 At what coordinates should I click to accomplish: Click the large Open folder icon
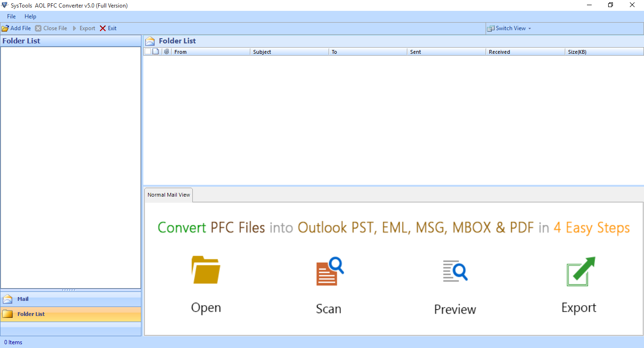click(x=206, y=270)
